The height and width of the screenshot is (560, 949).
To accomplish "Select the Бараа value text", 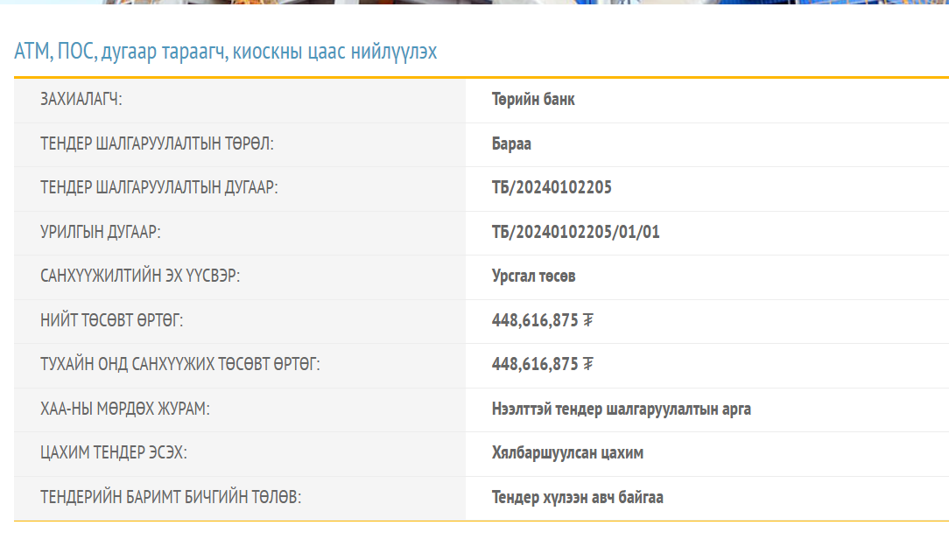I will (511, 143).
